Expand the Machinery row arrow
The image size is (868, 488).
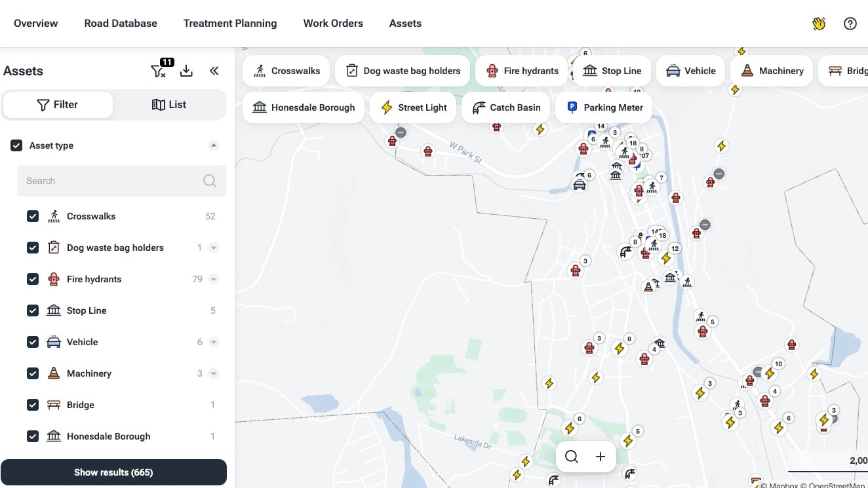[x=213, y=373]
